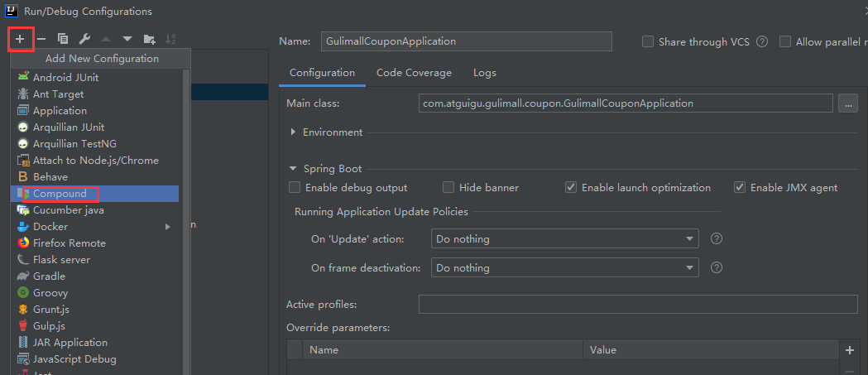The image size is (868, 375).
Task: Disable the Enable JMX agent checkbox
Action: click(740, 188)
